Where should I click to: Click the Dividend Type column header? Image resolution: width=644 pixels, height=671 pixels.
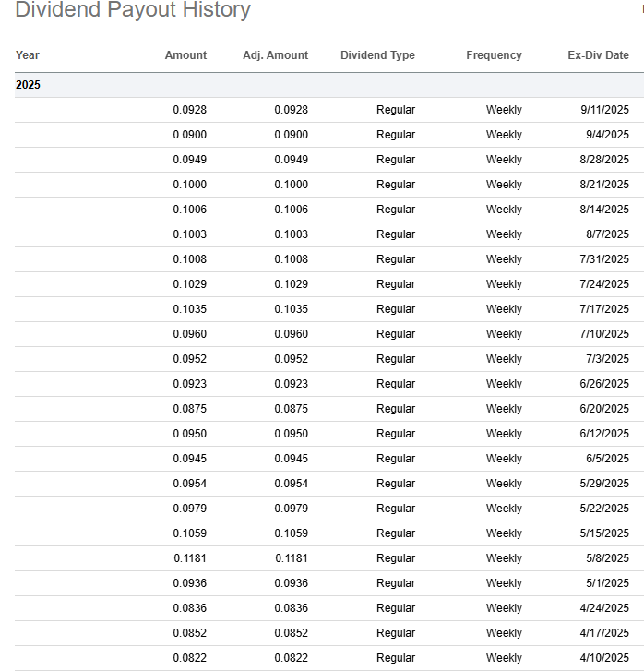coord(377,55)
